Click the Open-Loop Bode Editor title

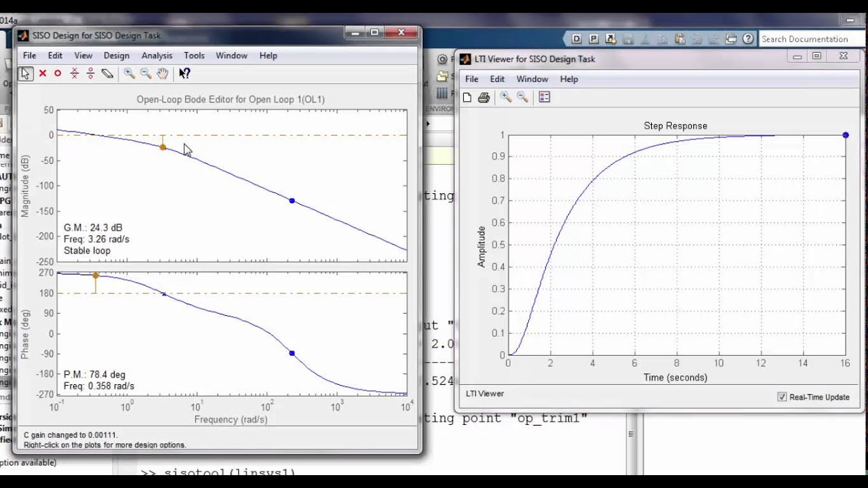click(231, 100)
